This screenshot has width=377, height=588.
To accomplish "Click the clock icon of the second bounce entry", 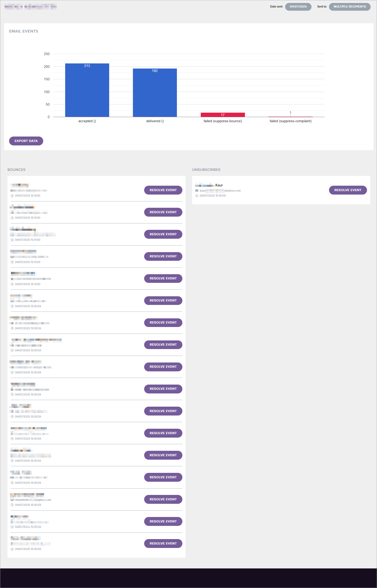I will click(12, 218).
